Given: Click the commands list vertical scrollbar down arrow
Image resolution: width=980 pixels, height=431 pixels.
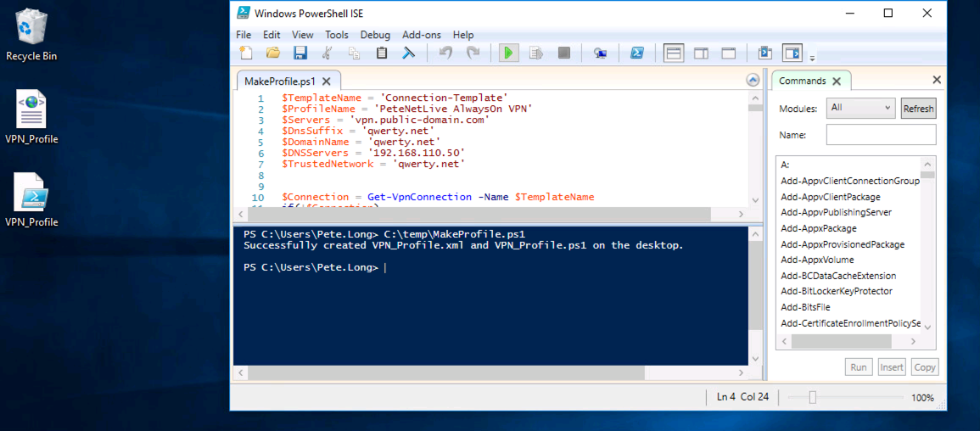Looking at the screenshot, I should pos(927,327).
